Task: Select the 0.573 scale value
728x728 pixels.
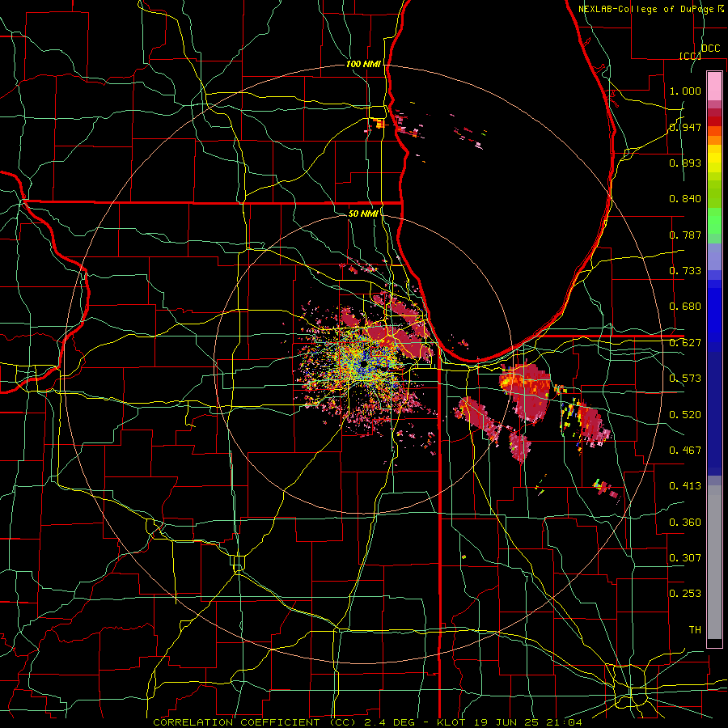Action: tap(685, 379)
